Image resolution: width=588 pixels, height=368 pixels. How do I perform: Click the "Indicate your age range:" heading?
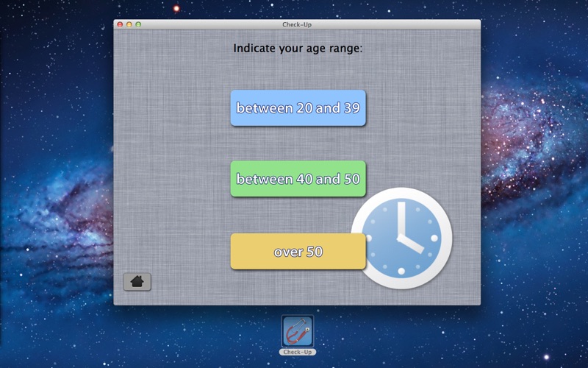[298, 49]
